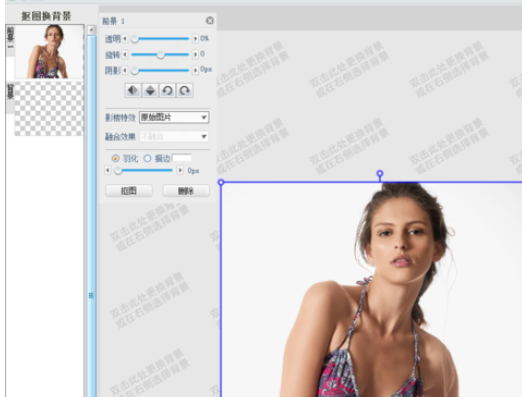Select the foreground model thumbnail
Image resolution: width=522 pixels, height=397 pixels.
(x=49, y=52)
